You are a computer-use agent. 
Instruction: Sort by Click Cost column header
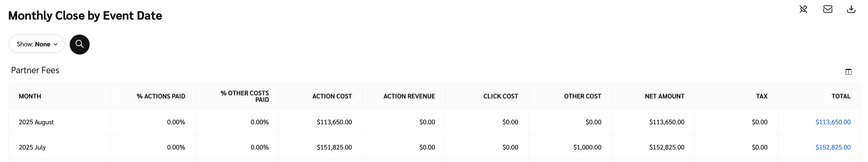(x=500, y=96)
